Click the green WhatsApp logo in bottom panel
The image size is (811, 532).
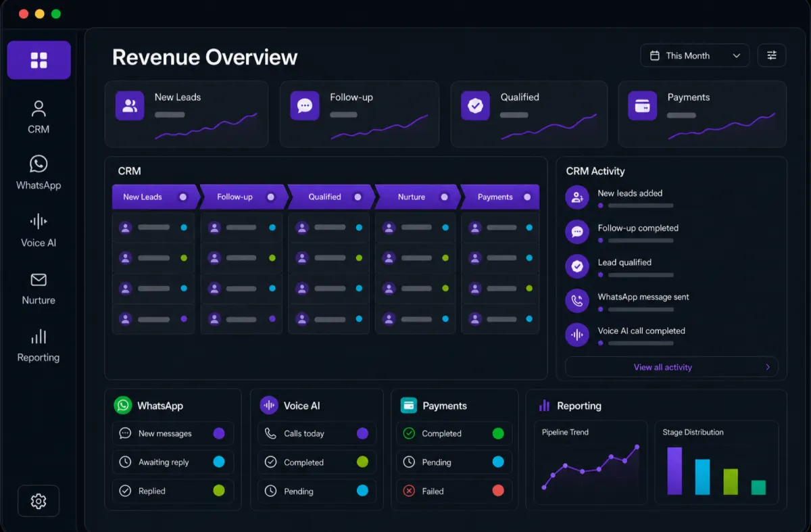pos(123,405)
